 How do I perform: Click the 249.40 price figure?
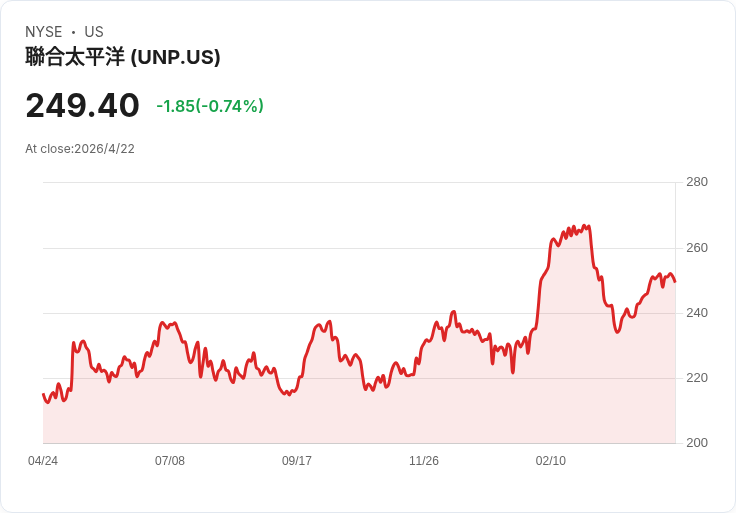coord(83,106)
